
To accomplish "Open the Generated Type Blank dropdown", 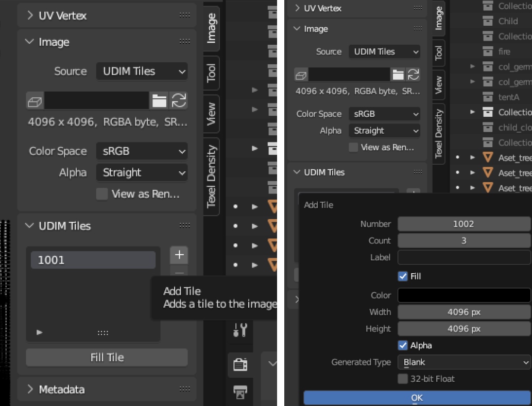I will click(x=462, y=362).
